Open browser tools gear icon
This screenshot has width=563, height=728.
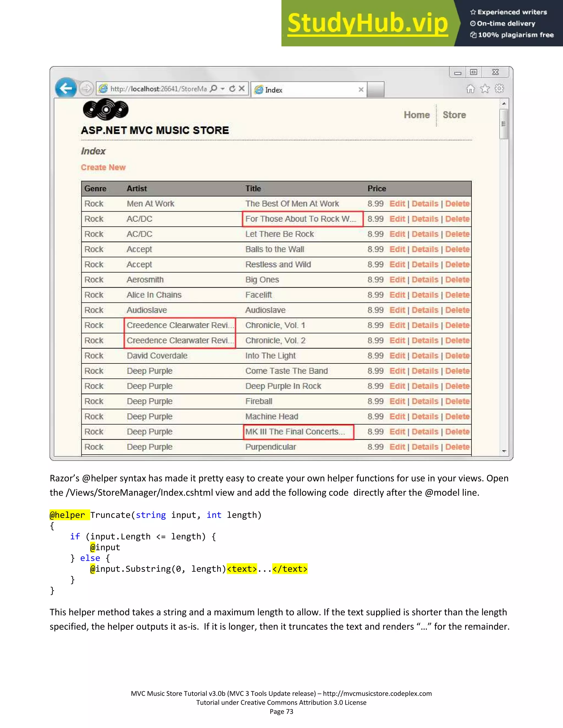coord(499,89)
